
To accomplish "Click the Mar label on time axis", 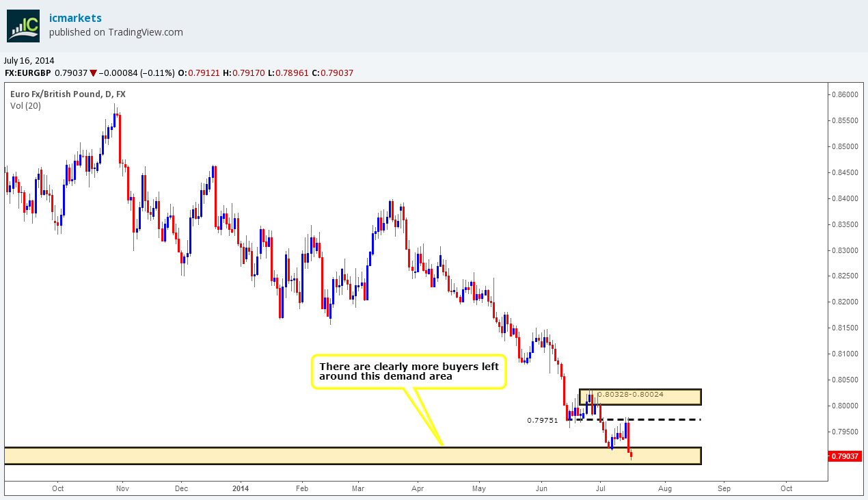I will 359,488.
